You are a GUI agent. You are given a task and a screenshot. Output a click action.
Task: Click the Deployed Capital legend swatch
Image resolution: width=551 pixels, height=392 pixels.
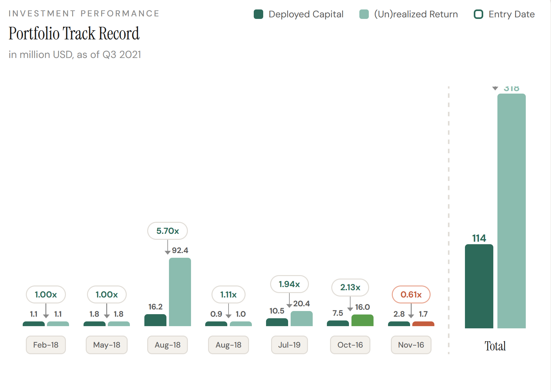(258, 14)
